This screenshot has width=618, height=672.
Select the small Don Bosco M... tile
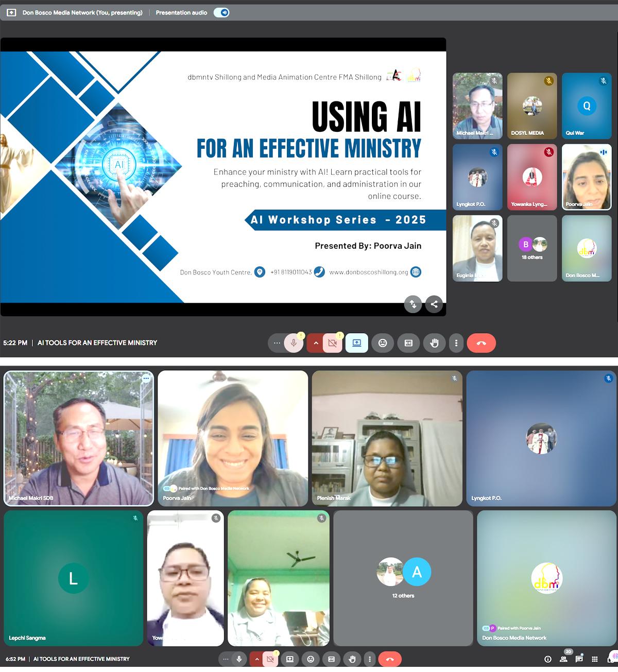coord(587,248)
